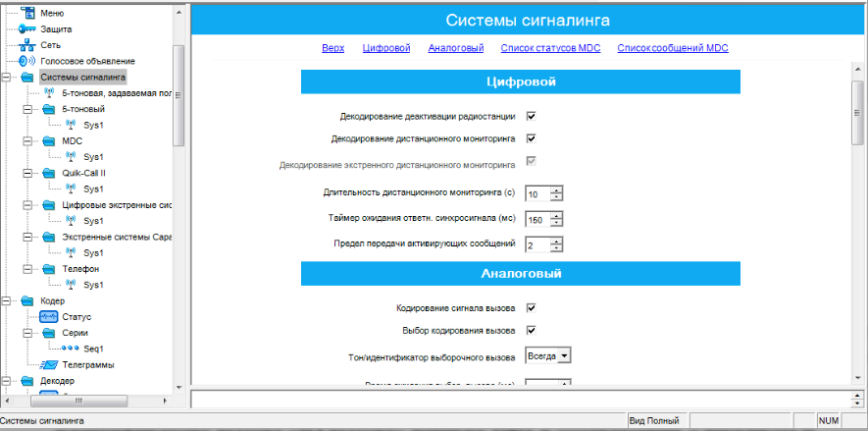Viewport: 868px width, 431px height.
Task: Click the settings pane vertical scrollbar thumb
Action: tap(857, 113)
